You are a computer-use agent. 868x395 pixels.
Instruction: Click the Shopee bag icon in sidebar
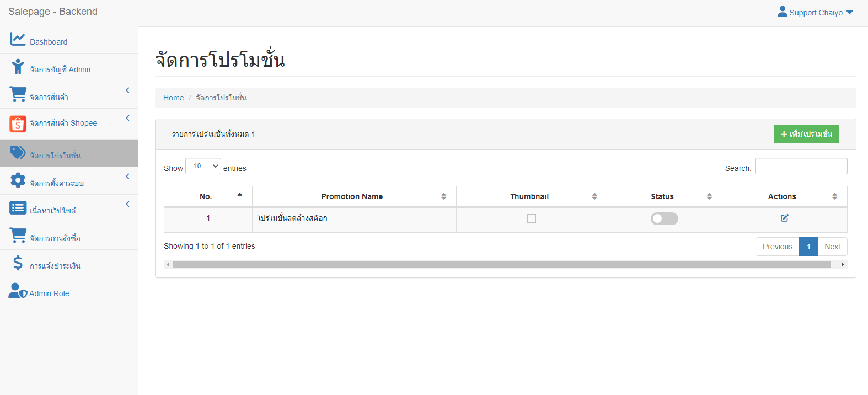tap(18, 124)
